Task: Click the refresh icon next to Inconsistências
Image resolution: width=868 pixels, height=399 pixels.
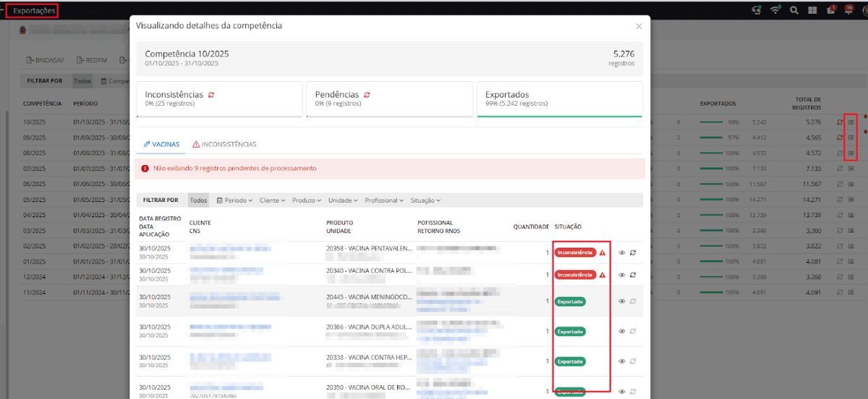Action: coord(211,95)
